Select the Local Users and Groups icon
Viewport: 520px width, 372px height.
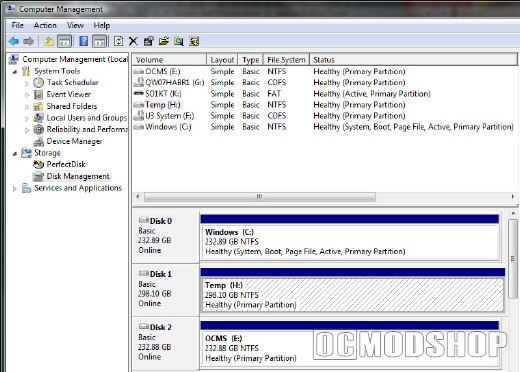point(38,118)
